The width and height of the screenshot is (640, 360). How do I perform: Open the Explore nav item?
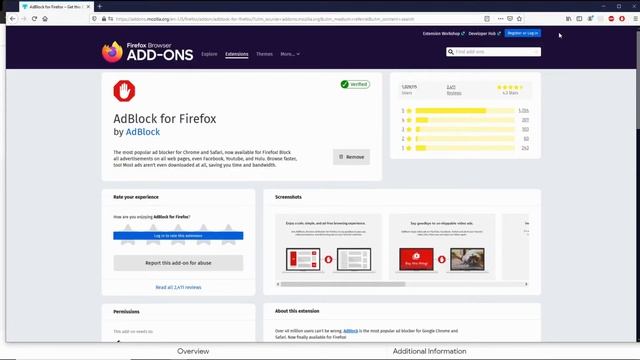click(x=209, y=54)
